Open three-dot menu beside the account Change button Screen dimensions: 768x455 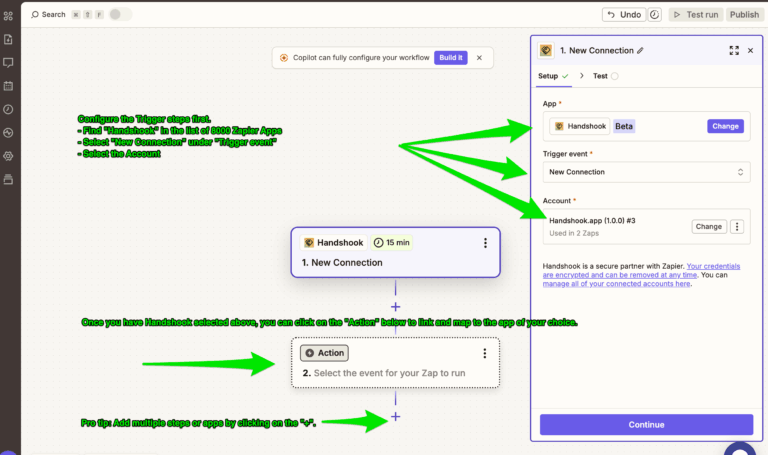tap(737, 227)
